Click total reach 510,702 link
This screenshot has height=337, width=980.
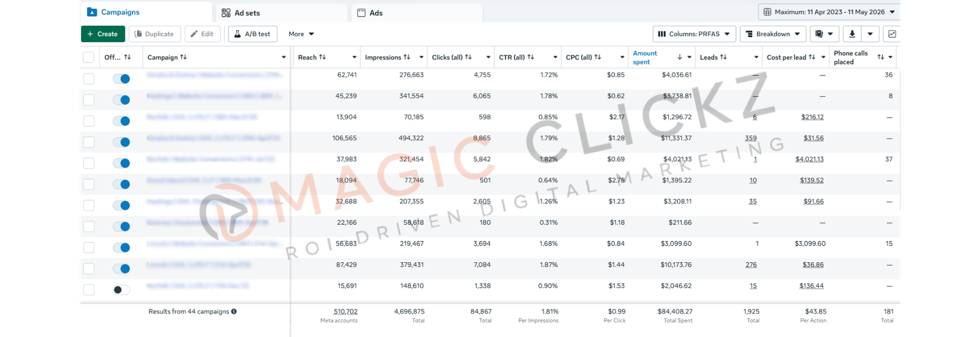point(345,312)
